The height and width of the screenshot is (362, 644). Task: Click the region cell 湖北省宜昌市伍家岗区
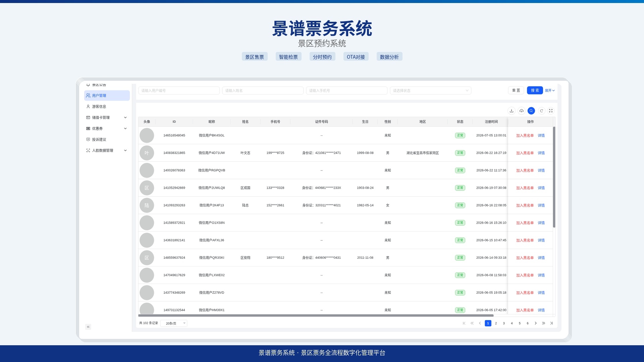click(423, 153)
